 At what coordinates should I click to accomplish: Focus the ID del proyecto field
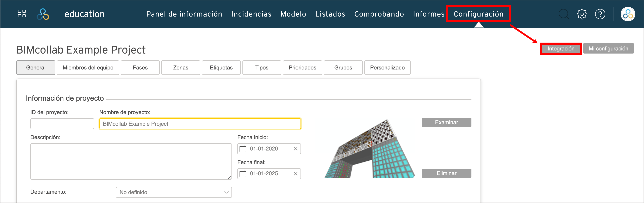pos(62,124)
